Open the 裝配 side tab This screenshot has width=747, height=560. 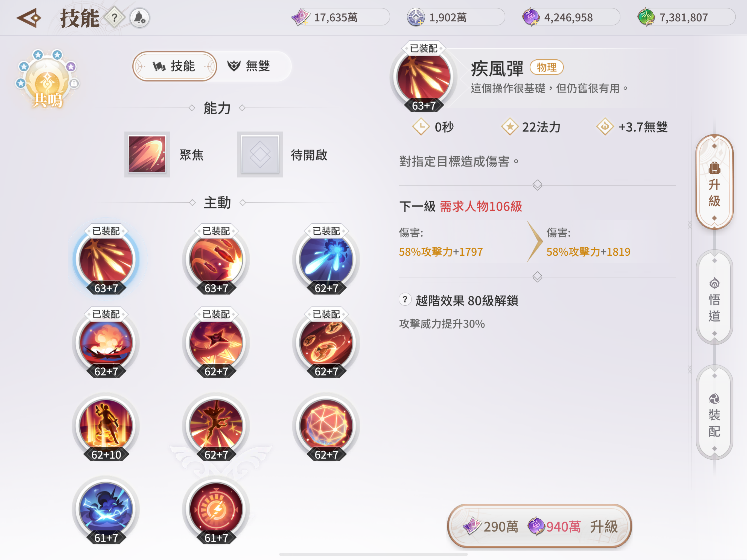pos(714,412)
